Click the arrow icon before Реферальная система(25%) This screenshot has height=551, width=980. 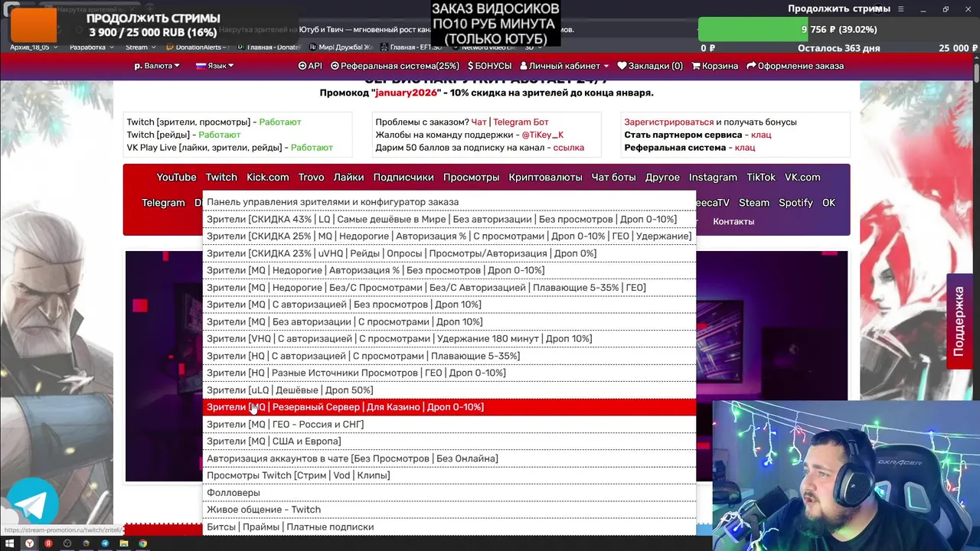pyautogui.click(x=335, y=66)
